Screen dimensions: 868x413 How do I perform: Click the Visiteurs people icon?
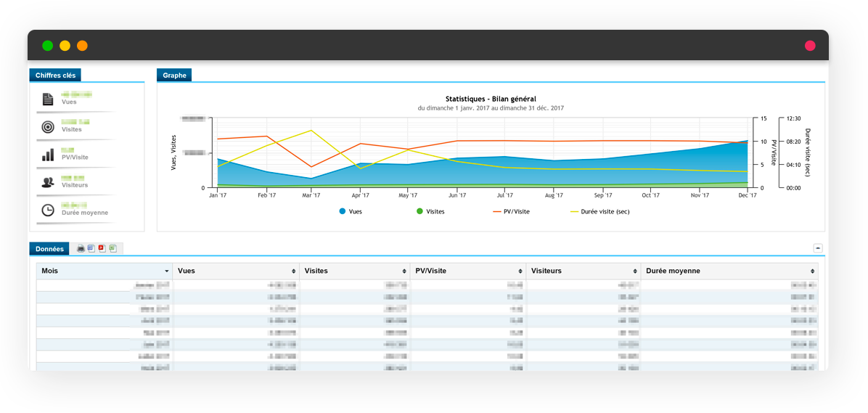[x=48, y=182]
